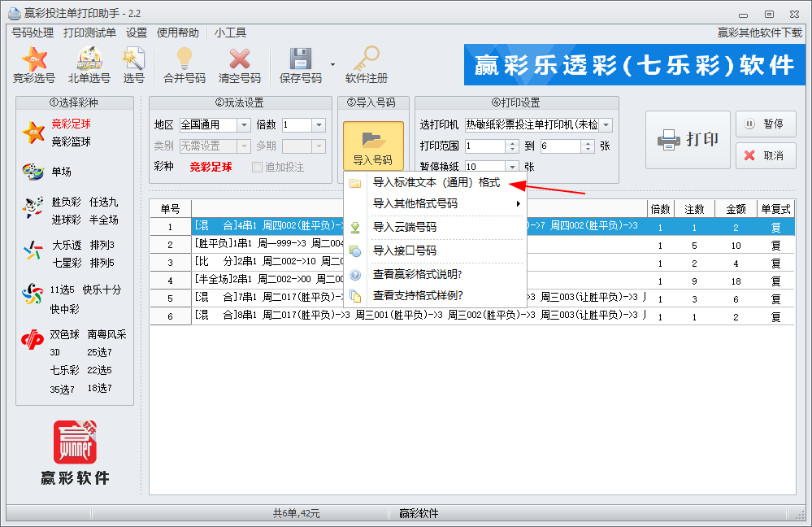Click the 保存号码 floppy disk icon

(301, 59)
